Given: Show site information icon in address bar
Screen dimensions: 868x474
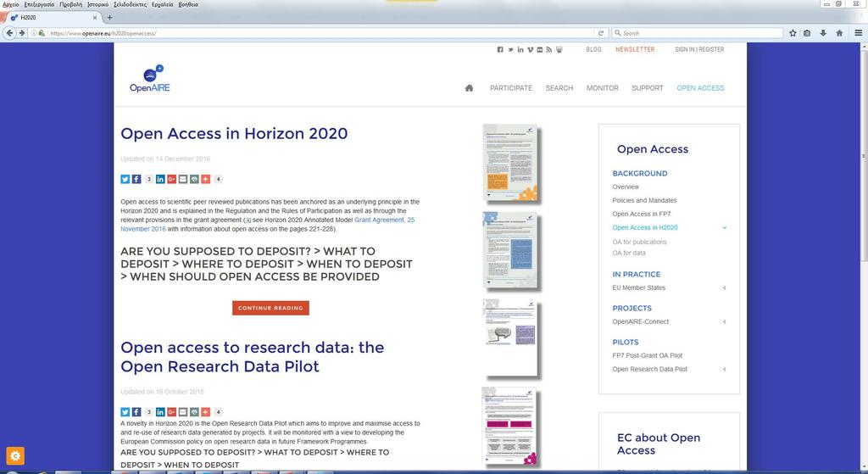Looking at the screenshot, I should pos(34,33).
